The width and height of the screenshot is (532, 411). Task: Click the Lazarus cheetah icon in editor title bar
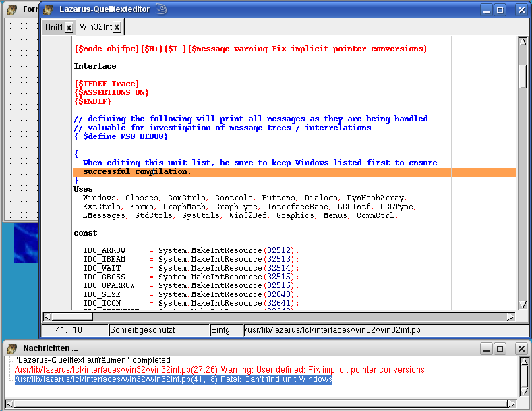coord(49,9)
